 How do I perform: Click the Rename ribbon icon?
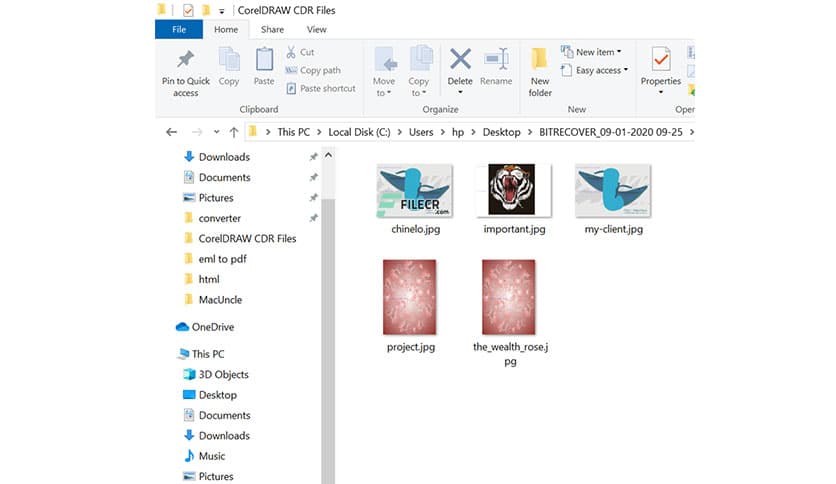(496, 59)
